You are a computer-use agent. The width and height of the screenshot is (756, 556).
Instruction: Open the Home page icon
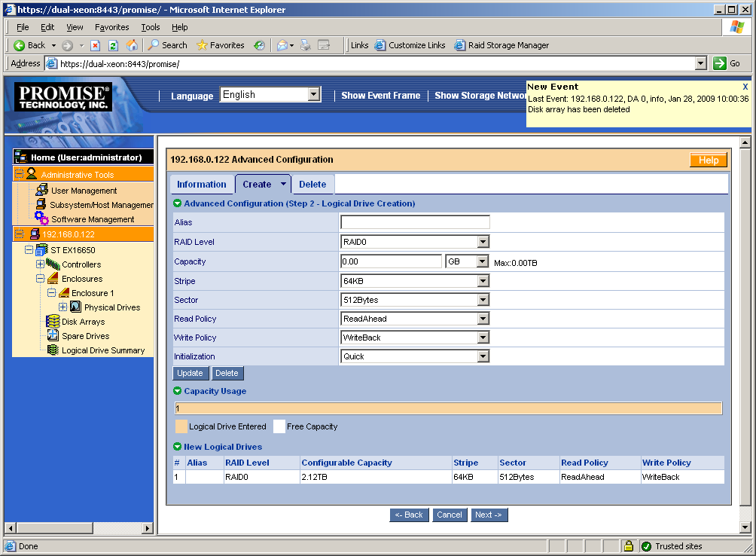click(x=132, y=45)
